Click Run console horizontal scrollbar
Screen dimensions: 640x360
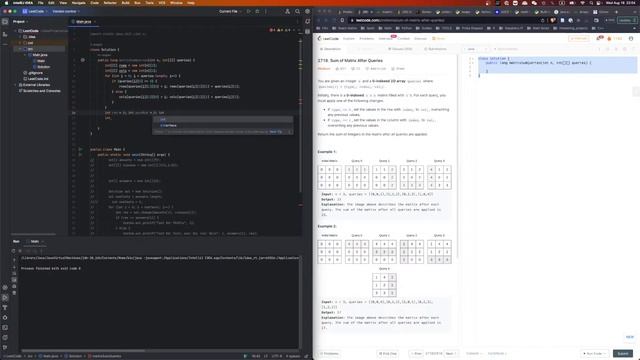83,350
